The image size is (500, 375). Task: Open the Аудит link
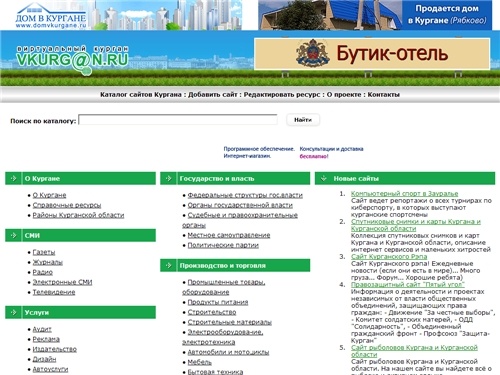(x=42, y=329)
